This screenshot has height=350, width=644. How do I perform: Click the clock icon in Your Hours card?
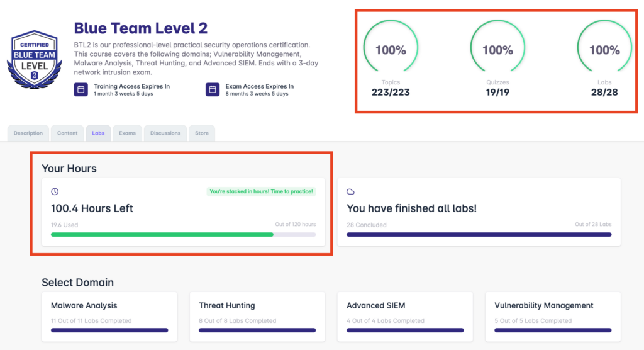(55, 191)
